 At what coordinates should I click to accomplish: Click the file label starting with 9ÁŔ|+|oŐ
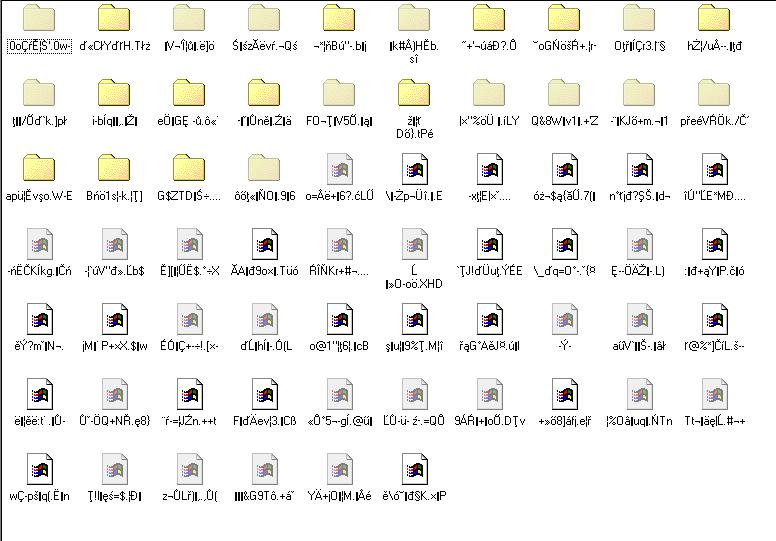point(489,421)
